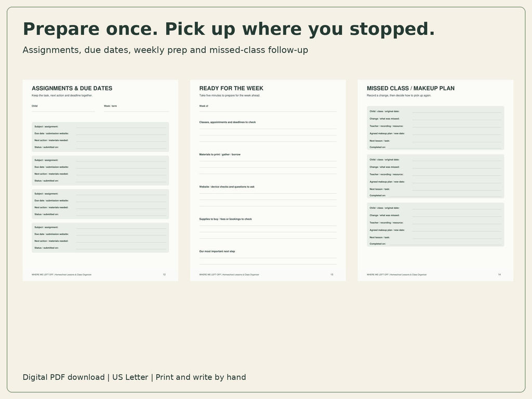Screen dimensions: 532x399
Task: Click the Ready for the Week page thumbnail
Action: [x=268, y=180]
